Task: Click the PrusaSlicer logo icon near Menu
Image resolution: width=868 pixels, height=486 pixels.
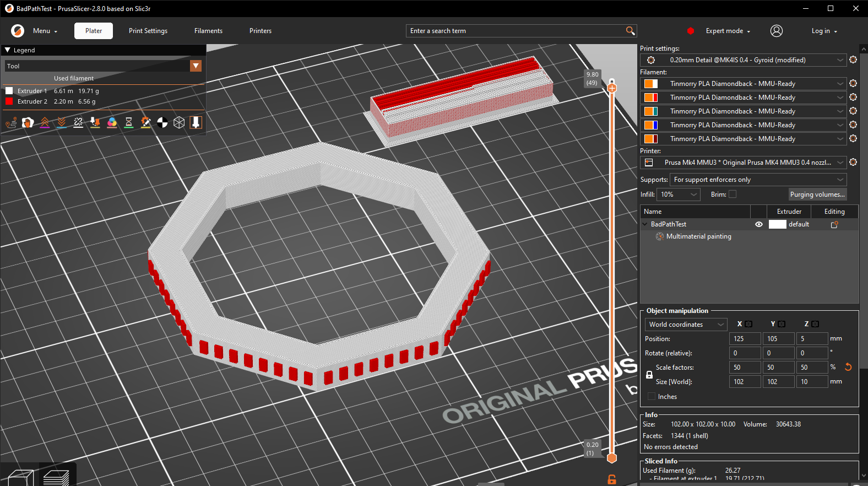Action: click(x=18, y=31)
